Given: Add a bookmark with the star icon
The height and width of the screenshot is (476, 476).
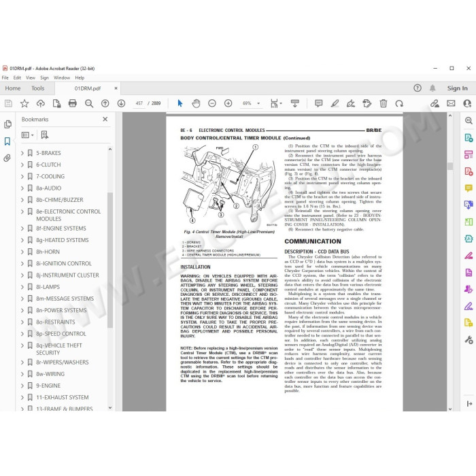Looking at the screenshot, I should pyautogui.click(x=24, y=103).
